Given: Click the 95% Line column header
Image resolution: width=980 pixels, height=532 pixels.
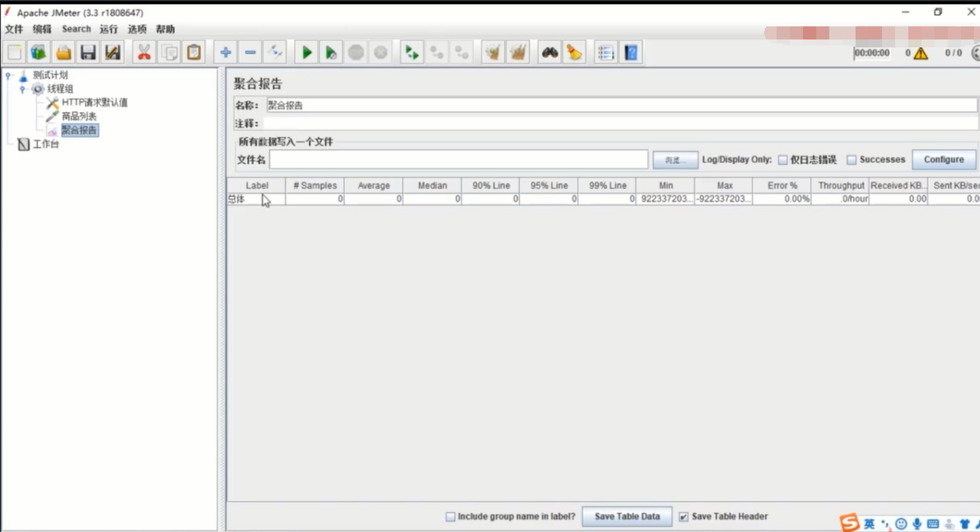Looking at the screenshot, I should 549,186.
